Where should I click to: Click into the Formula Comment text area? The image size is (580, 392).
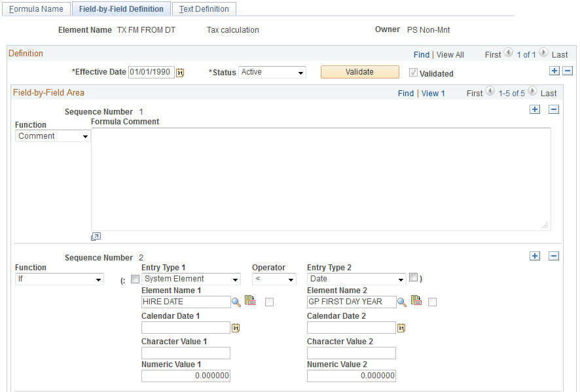(321, 179)
